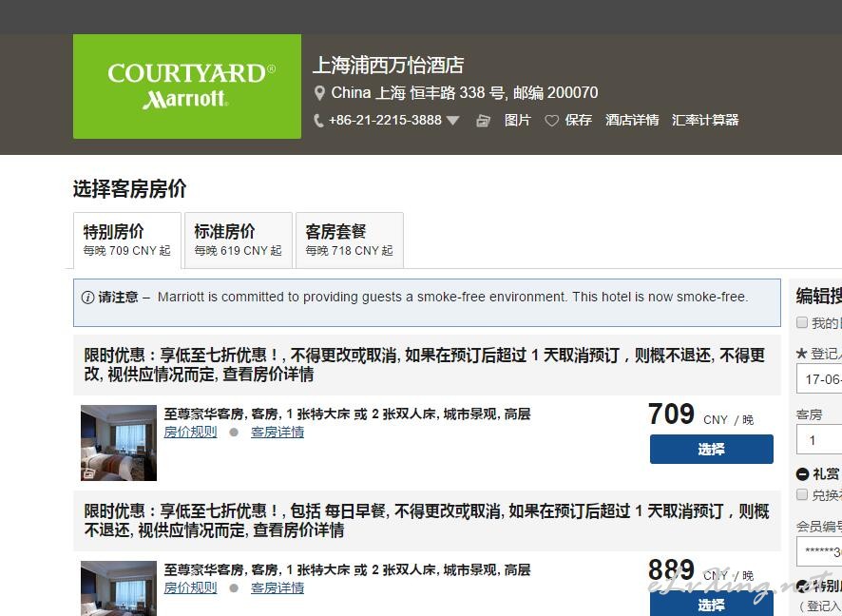Expand the phone number dropdown arrow
Viewport: 842px width, 616px height.
point(452,121)
